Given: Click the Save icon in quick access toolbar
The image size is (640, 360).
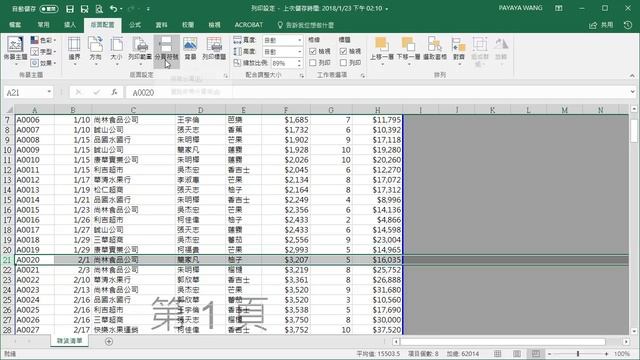Looking at the screenshot, I should [x=70, y=9].
